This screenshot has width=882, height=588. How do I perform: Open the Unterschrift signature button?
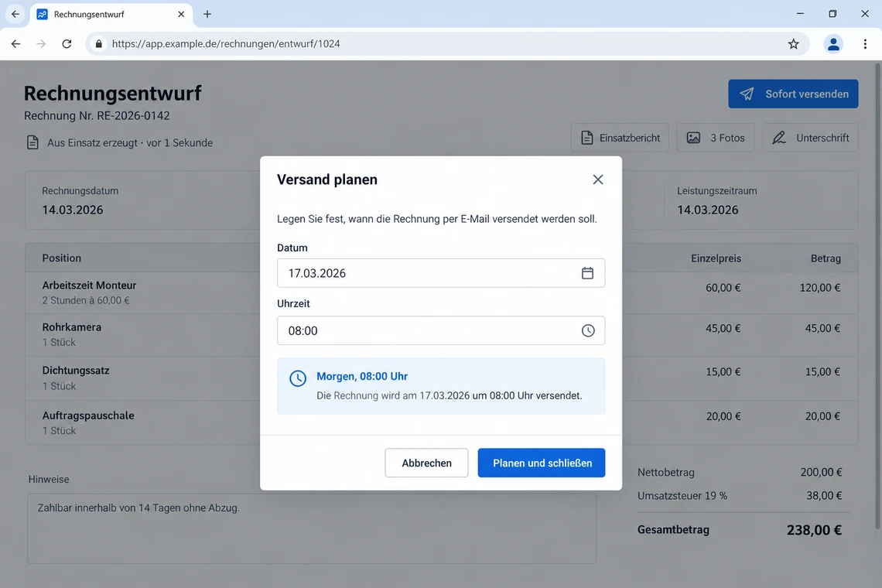tap(810, 138)
